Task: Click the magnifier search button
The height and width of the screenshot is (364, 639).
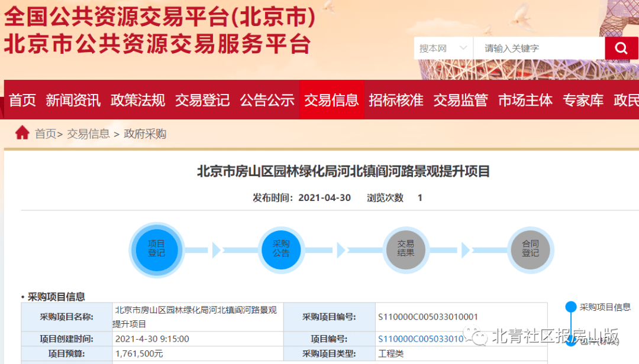Action: tap(621, 48)
